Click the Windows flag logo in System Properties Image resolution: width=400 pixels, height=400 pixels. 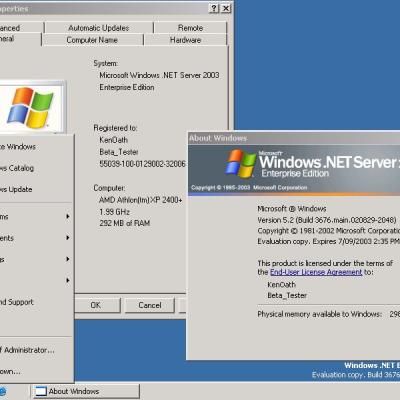[x=30, y=108]
